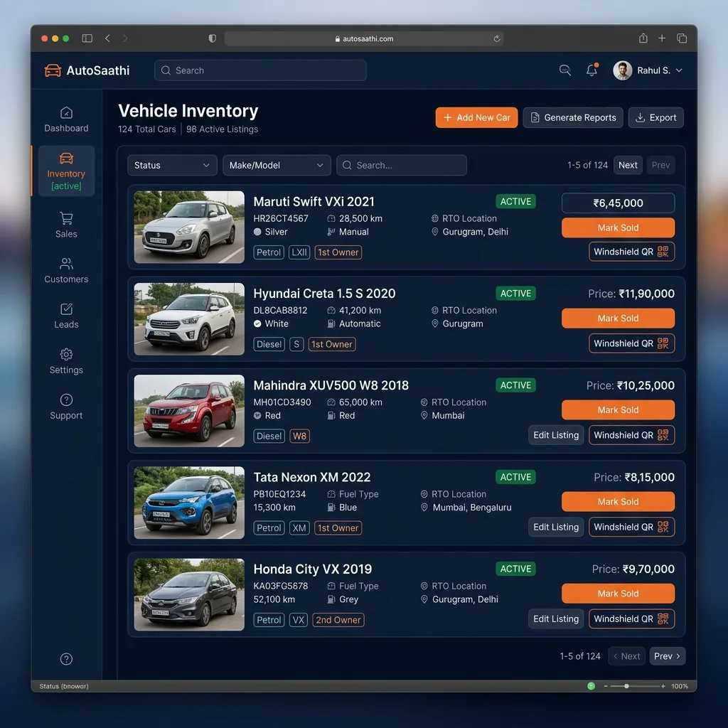Click the zoom slider in status bar
Screen dimensions: 728x728
(x=634, y=686)
